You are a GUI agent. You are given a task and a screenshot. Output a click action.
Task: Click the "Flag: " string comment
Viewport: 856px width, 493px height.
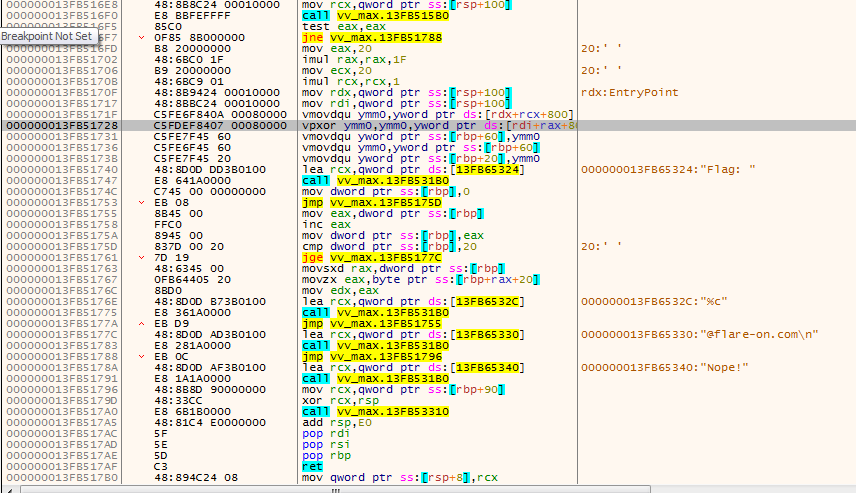(x=668, y=170)
